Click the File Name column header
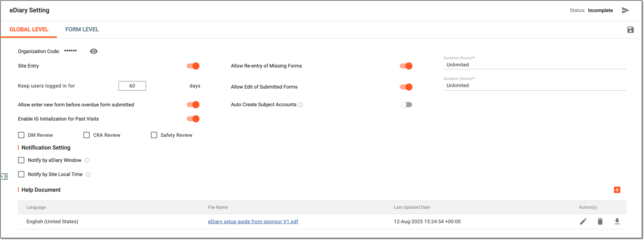This screenshot has width=644, height=240. 218,207
